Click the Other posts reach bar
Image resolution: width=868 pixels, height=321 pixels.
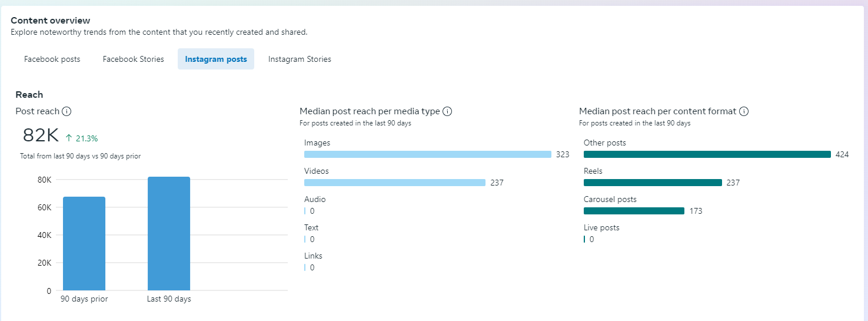pyautogui.click(x=707, y=154)
